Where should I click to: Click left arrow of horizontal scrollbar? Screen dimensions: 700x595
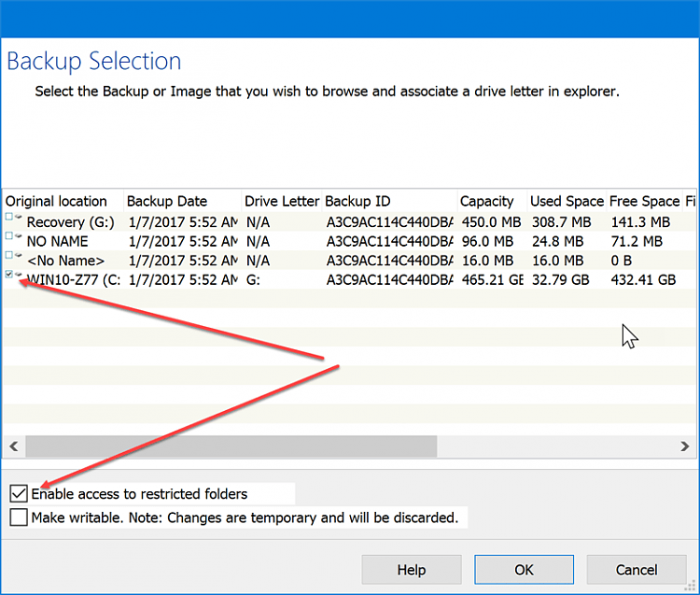point(14,446)
